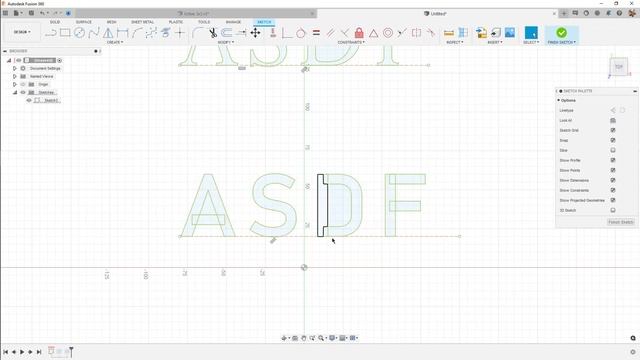The width and height of the screenshot is (640, 360).
Task: Toggle the Show Profile checkbox
Action: pos(613,160)
